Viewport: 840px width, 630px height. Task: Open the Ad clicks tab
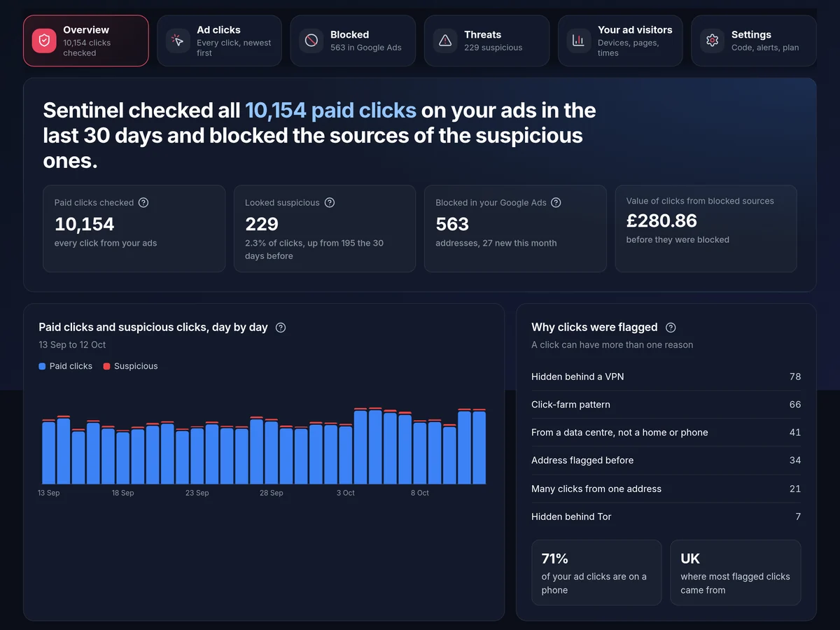click(x=220, y=41)
